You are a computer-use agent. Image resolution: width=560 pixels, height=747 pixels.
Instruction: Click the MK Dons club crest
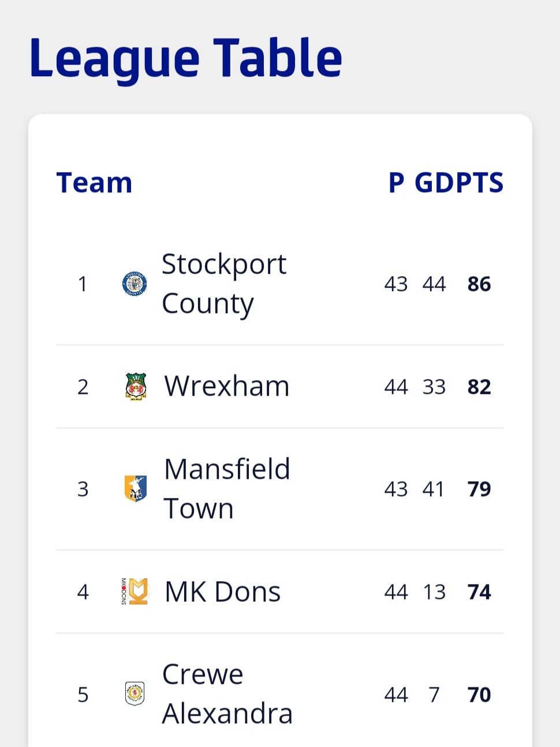point(135,592)
